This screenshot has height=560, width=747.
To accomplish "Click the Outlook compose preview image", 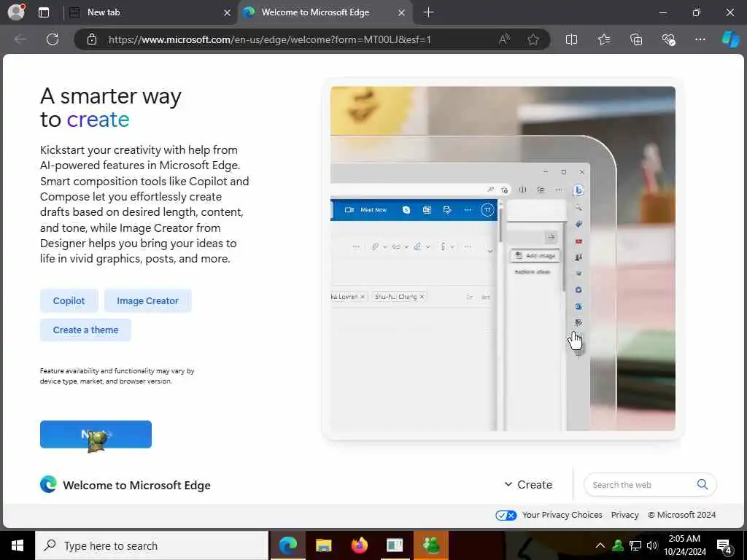I will 503,259.
